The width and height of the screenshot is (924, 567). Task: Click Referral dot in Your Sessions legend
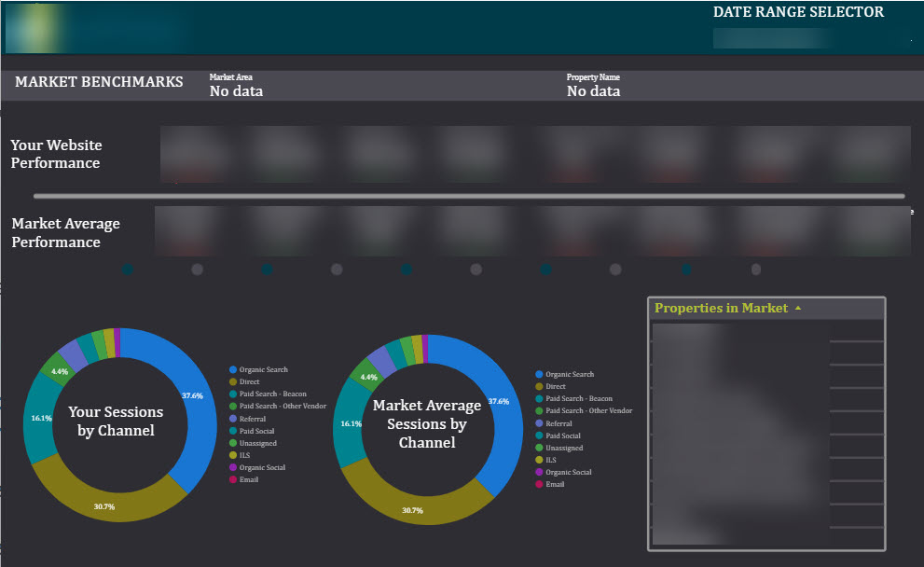click(233, 419)
